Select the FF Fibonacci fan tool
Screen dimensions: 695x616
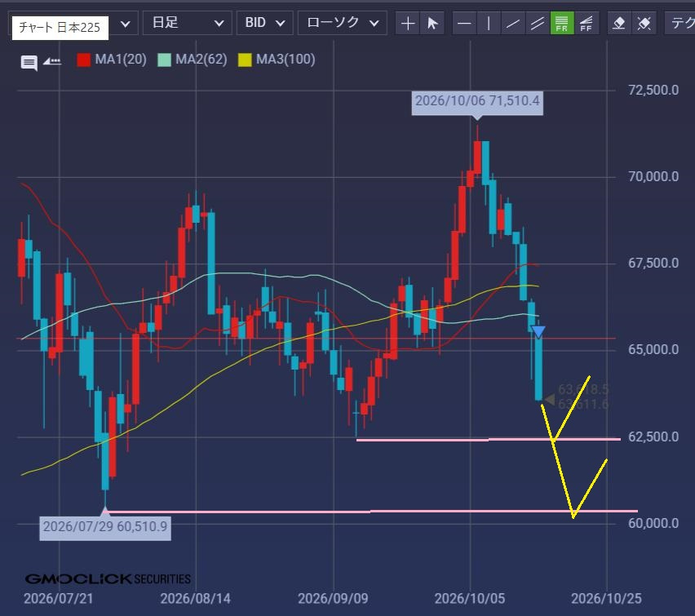click(586, 23)
